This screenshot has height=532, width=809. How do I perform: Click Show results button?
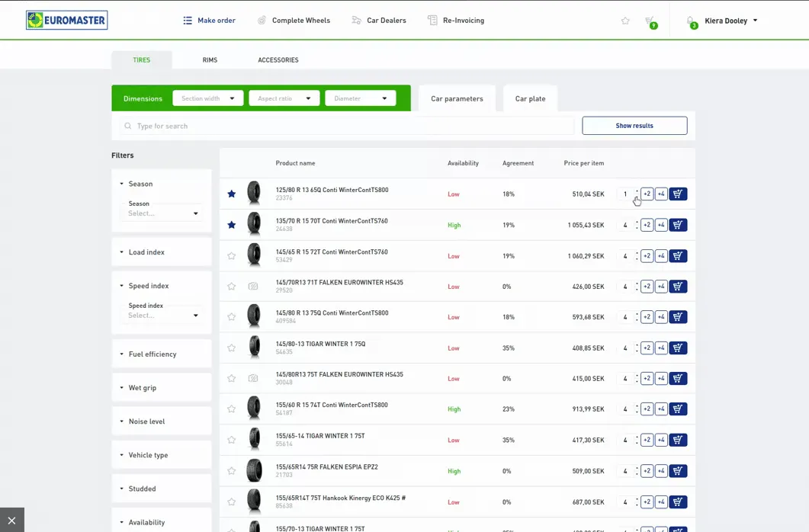634,126
